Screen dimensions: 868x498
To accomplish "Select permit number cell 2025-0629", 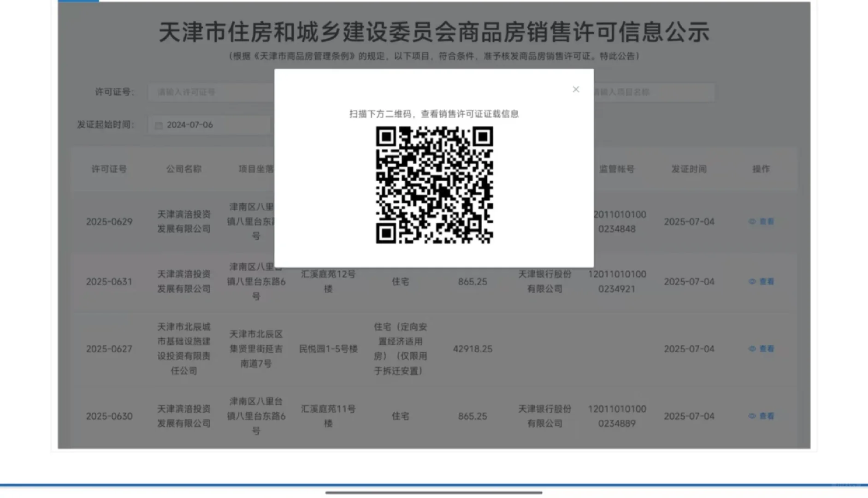I will (109, 222).
